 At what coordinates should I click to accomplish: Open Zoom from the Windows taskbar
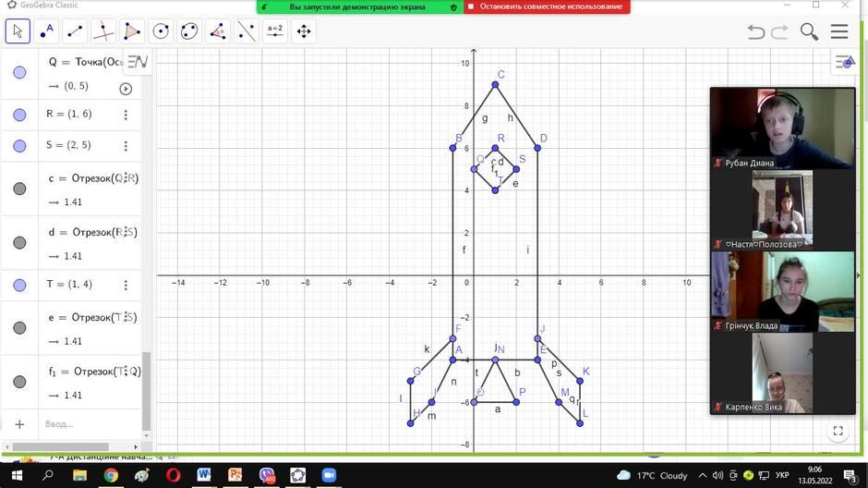tap(329, 475)
